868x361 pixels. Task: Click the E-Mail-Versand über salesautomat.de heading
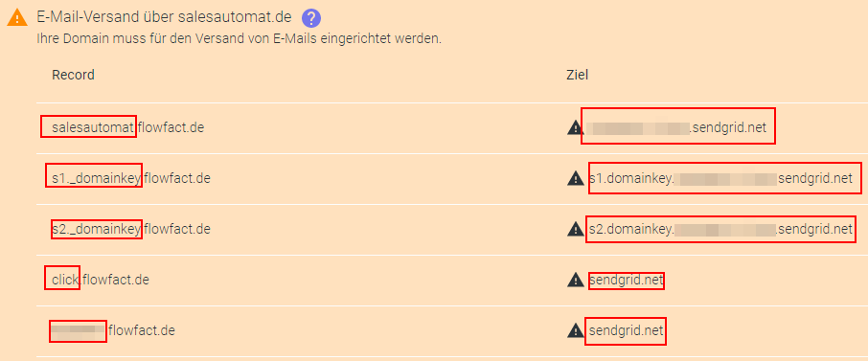pyautogui.click(x=164, y=17)
